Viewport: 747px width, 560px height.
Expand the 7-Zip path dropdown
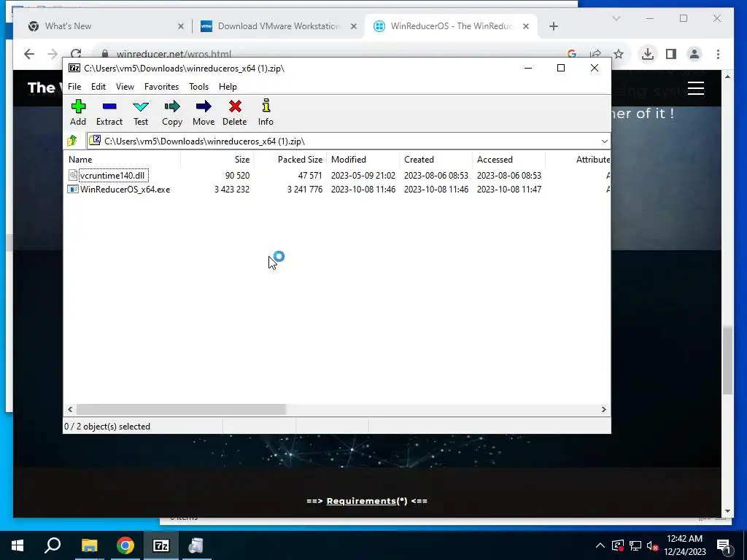(x=604, y=141)
